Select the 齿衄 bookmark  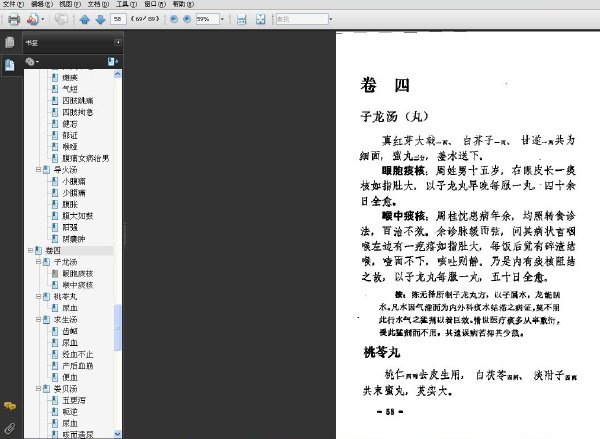[x=70, y=331]
